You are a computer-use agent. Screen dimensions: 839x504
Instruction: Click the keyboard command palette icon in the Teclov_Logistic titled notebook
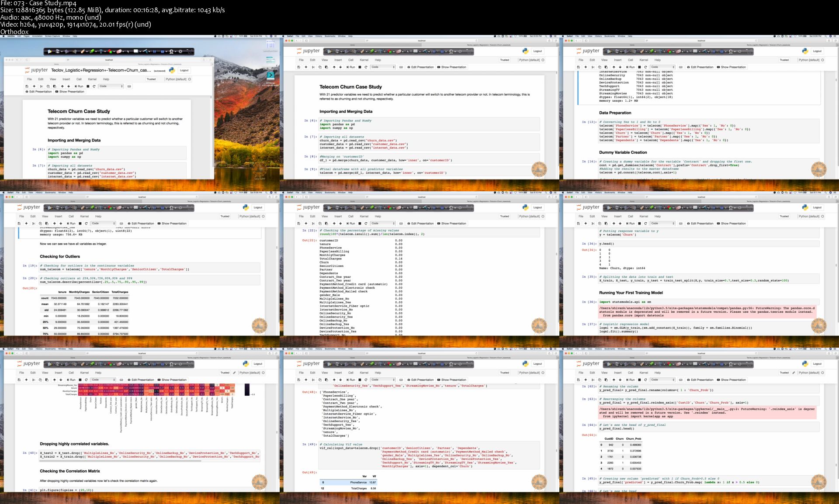coord(129,86)
